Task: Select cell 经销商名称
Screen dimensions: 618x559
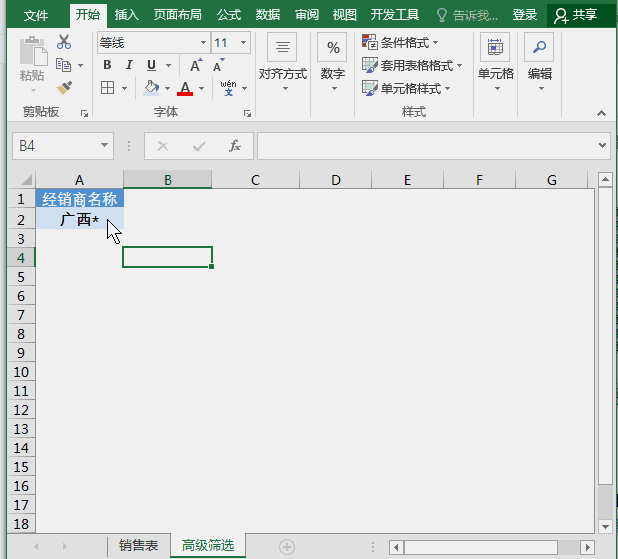Action: click(80, 199)
